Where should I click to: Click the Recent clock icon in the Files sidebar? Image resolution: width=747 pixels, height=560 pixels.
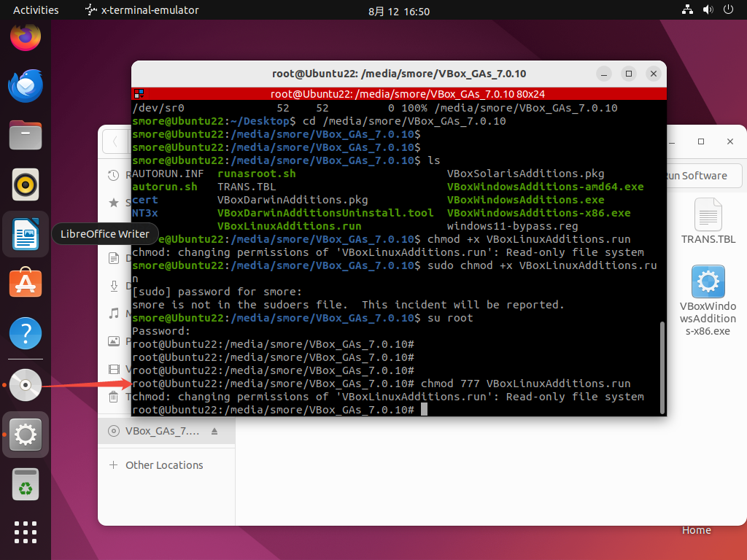(x=113, y=175)
